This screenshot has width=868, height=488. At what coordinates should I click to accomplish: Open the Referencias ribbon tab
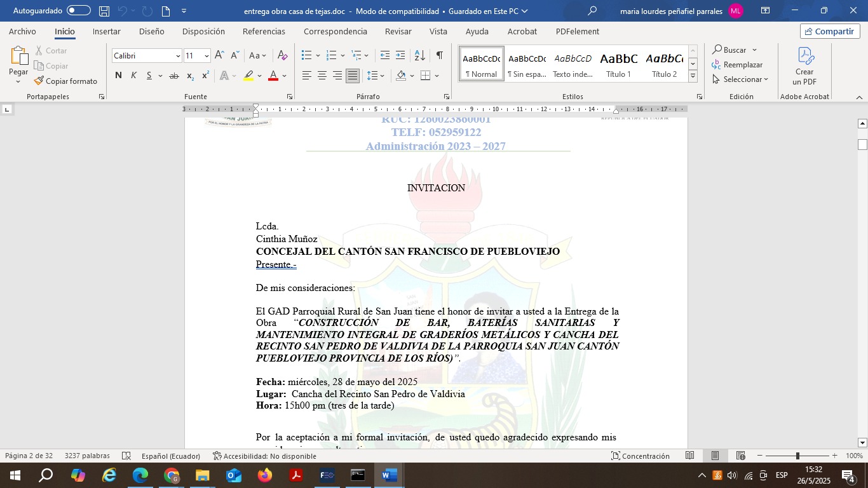click(264, 32)
